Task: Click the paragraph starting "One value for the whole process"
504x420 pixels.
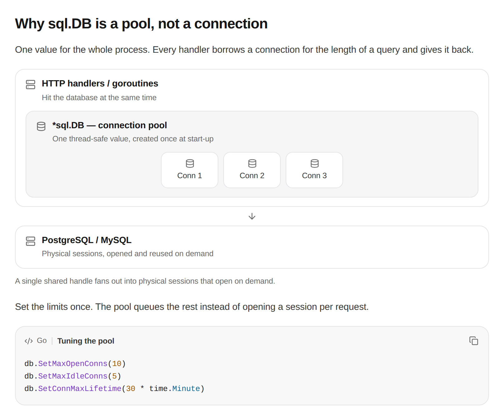Action: tap(244, 50)
